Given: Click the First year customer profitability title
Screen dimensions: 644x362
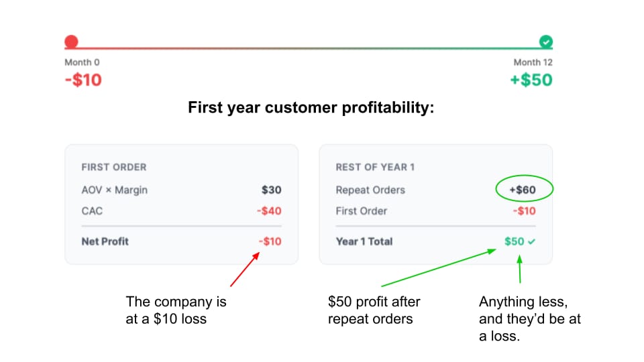Looking at the screenshot, I should [x=311, y=108].
